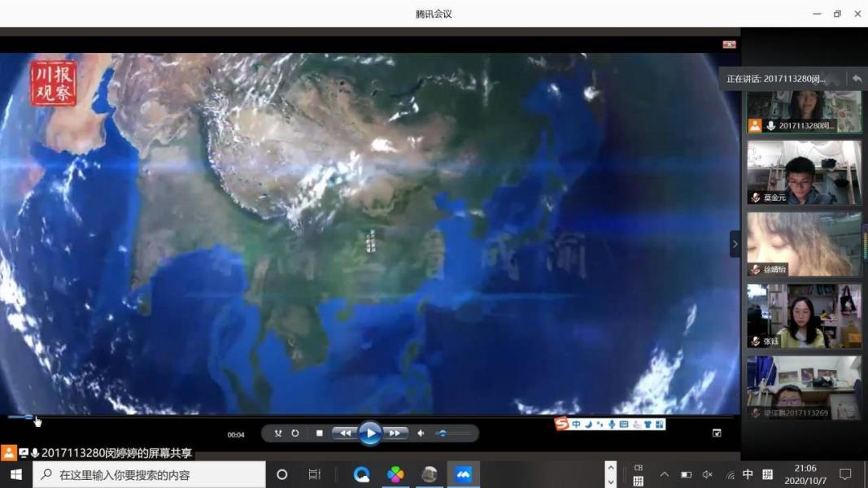The height and width of the screenshot is (488, 868).
Task: Click the IME mode icon right of 中
Action: [767, 474]
